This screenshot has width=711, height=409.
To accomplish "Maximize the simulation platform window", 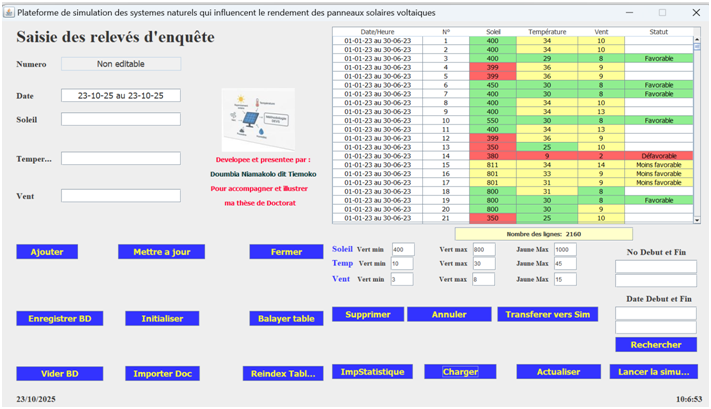I will (x=661, y=12).
